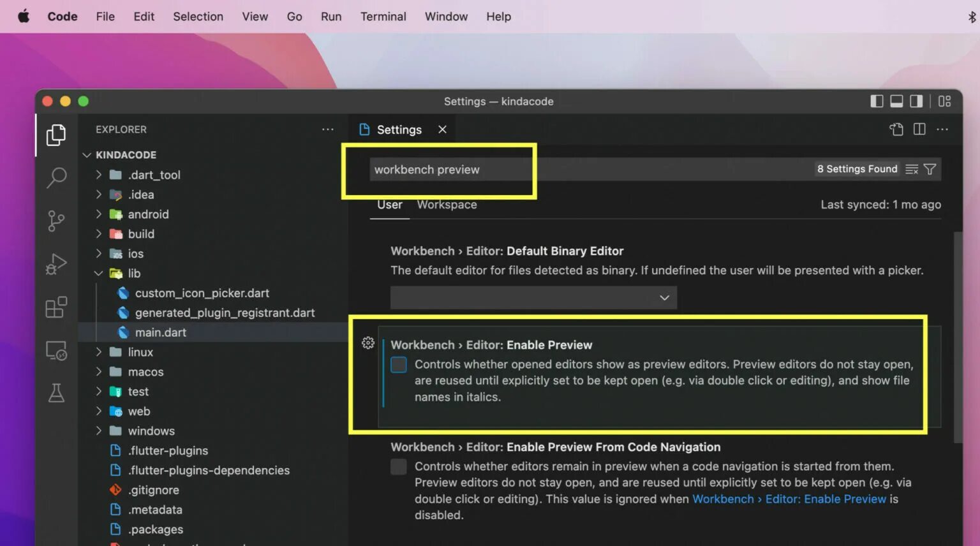Click the 8 Settings Found label

tap(857, 169)
